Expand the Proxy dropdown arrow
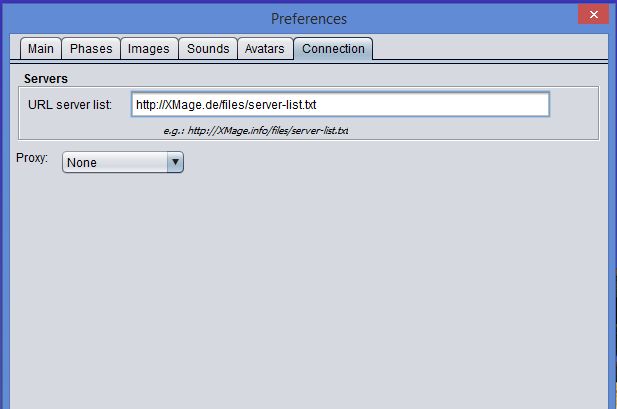Screen dimensions: 617x409 pos(175,162)
